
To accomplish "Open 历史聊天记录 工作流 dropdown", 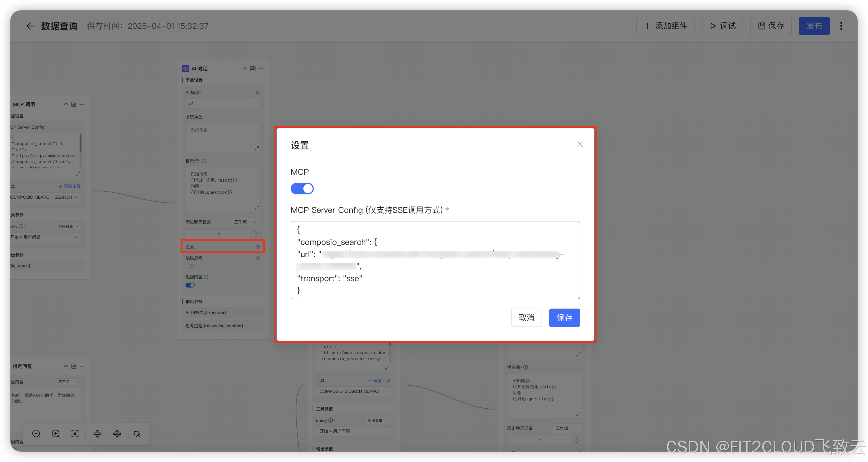I will tap(245, 222).
